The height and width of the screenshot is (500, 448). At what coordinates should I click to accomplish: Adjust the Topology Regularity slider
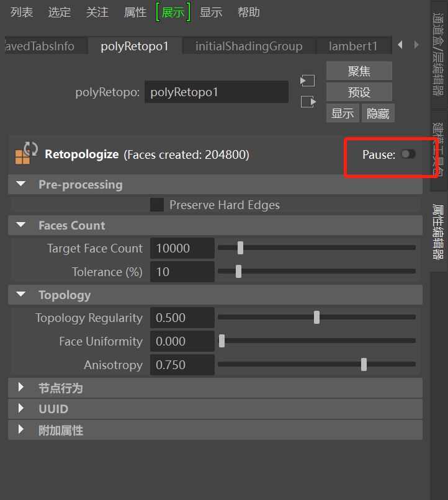316,317
